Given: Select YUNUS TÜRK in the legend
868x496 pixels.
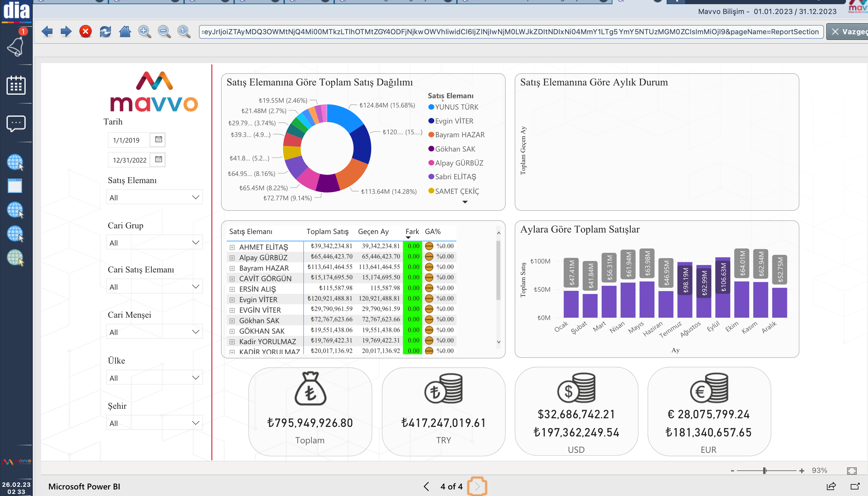Looking at the screenshot, I should [453, 107].
